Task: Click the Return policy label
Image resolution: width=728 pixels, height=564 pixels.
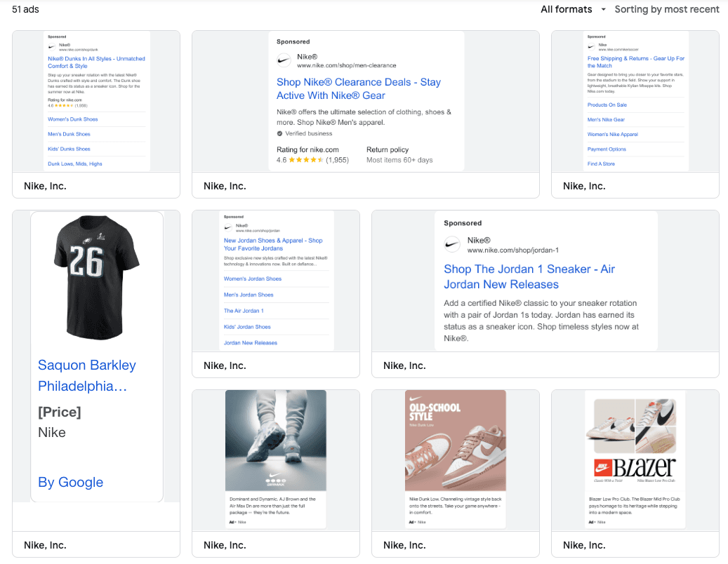Action: [x=388, y=149]
